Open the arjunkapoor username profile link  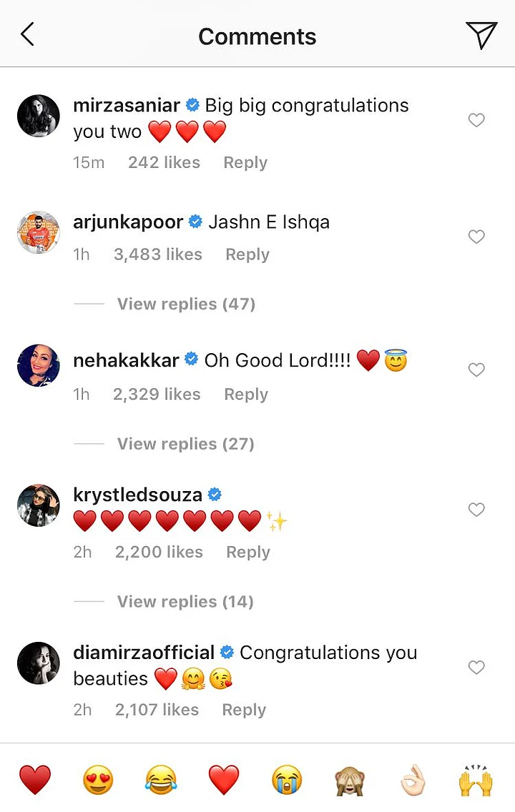coord(128,222)
